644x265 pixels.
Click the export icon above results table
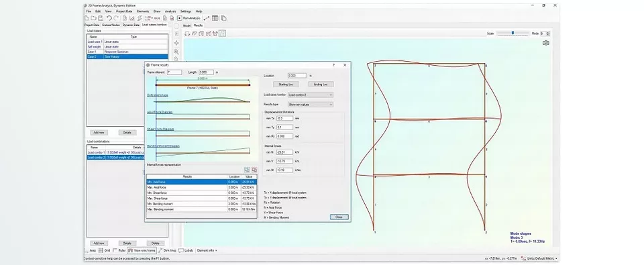point(254,170)
